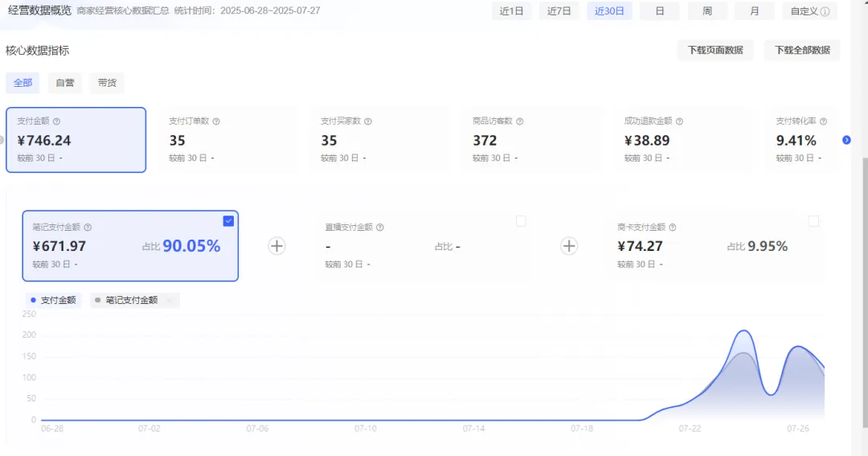This screenshot has height=456, width=868.
Task: Click help icon beside 成功退款金额
Action: (x=679, y=121)
